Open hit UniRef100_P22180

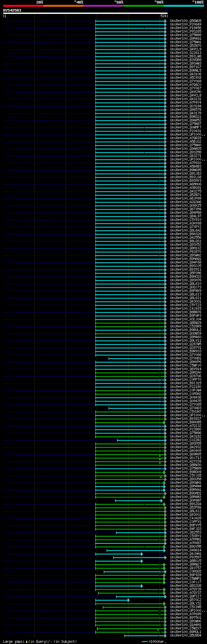click(186, 387)
